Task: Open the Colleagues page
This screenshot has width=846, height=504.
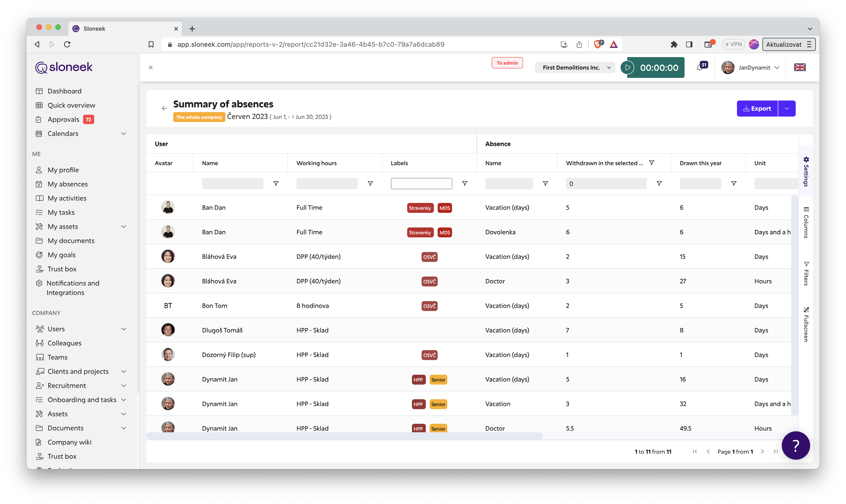Action: tap(64, 343)
